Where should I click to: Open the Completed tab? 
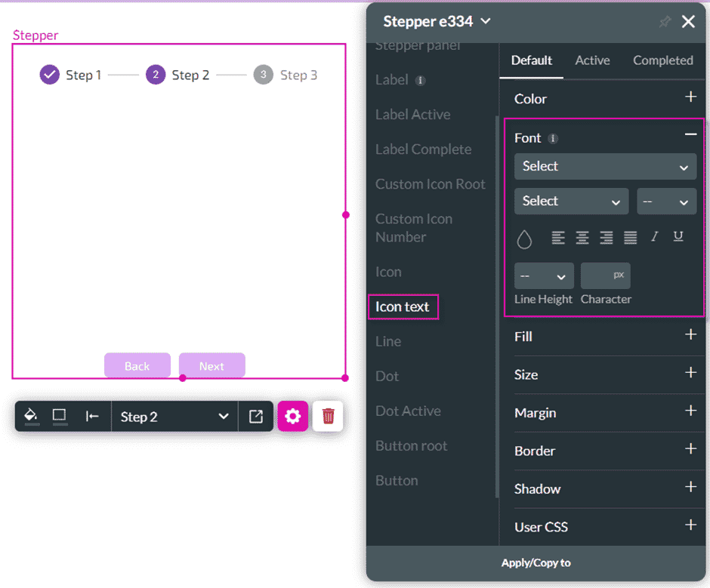tap(663, 60)
